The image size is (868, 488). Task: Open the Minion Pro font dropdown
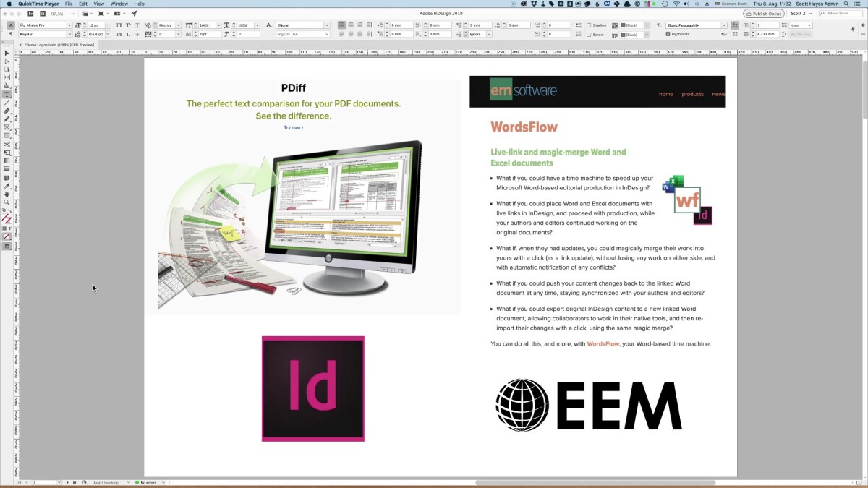pyautogui.click(x=69, y=25)
